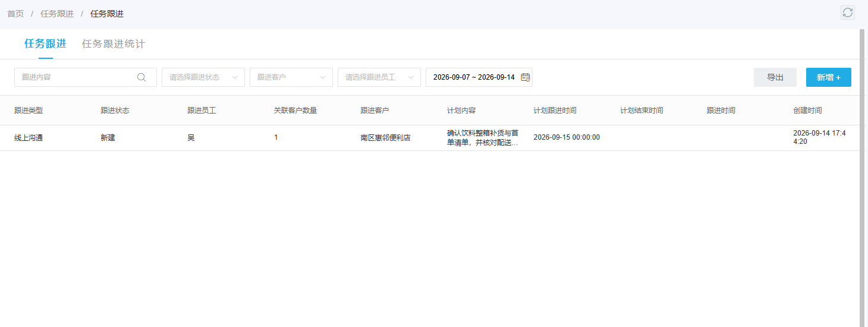This screenshot has height=327, width=868.
Task: Click the search magnifier icon in 跟进内容 field
Action: tap(141, 77)
